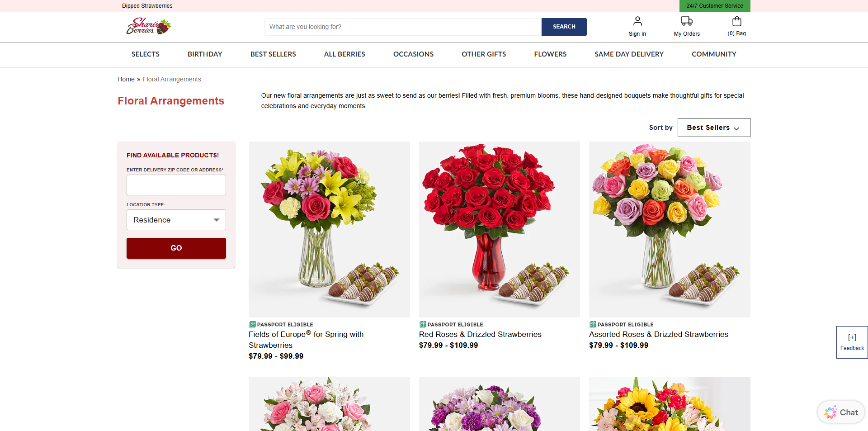
Task: Open the Chat widget icon
Action: click(830, 412)
